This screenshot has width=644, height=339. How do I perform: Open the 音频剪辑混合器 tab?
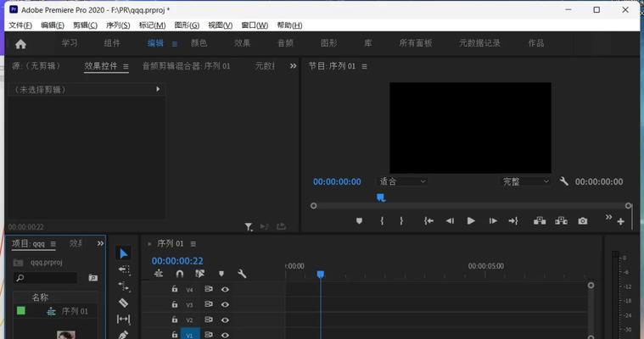coord(186,66)
